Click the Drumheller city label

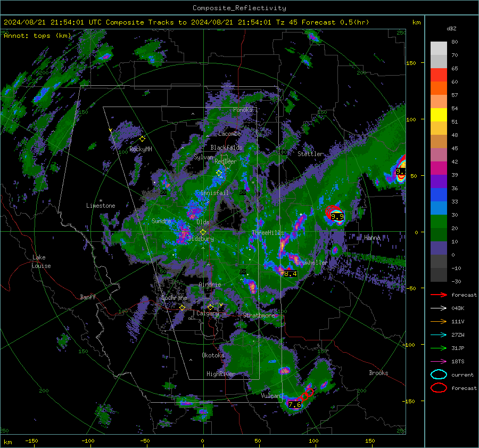(x=311, y=263)
